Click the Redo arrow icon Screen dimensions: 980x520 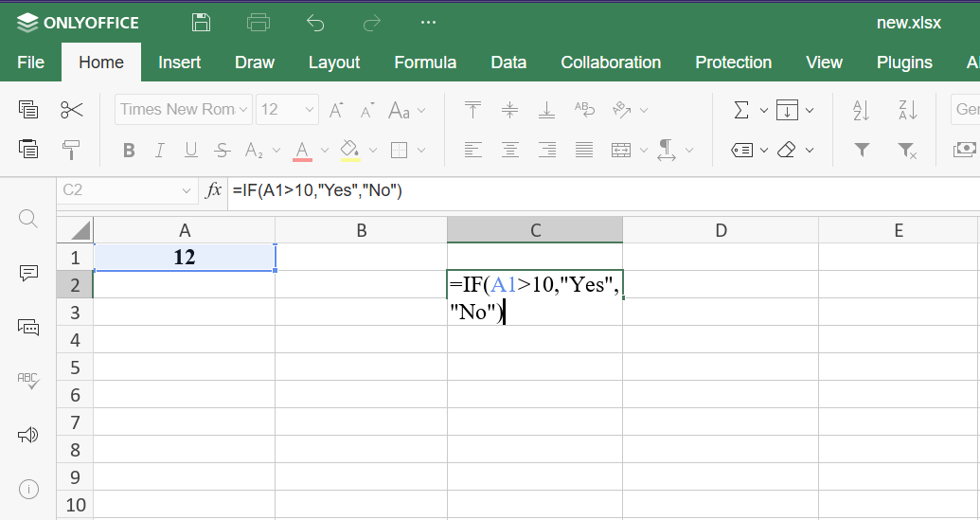click(372, 23)
